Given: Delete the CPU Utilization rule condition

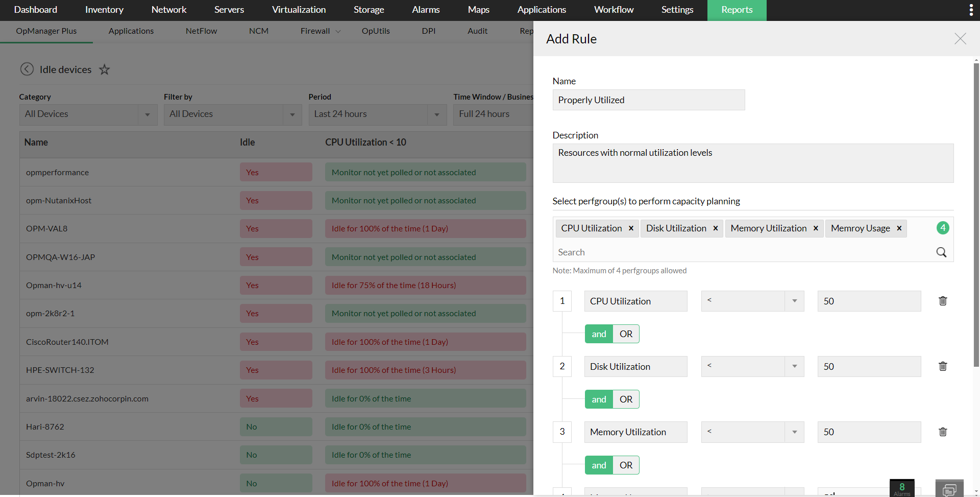Looking at the screenshot, I should coord(943,301).
